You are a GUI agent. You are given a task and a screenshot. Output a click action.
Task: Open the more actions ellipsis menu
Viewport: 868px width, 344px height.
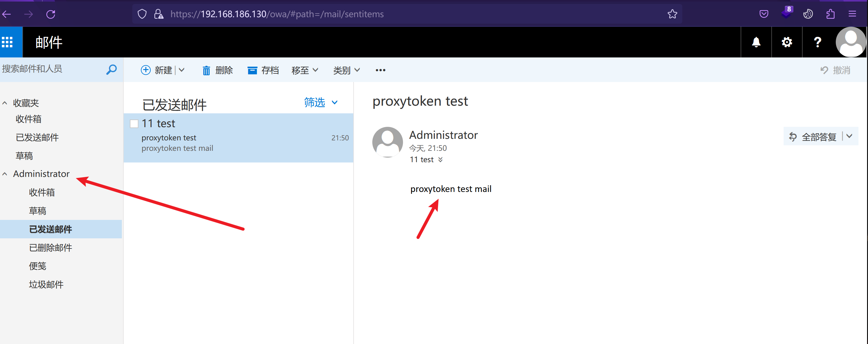tap(380, 70)
